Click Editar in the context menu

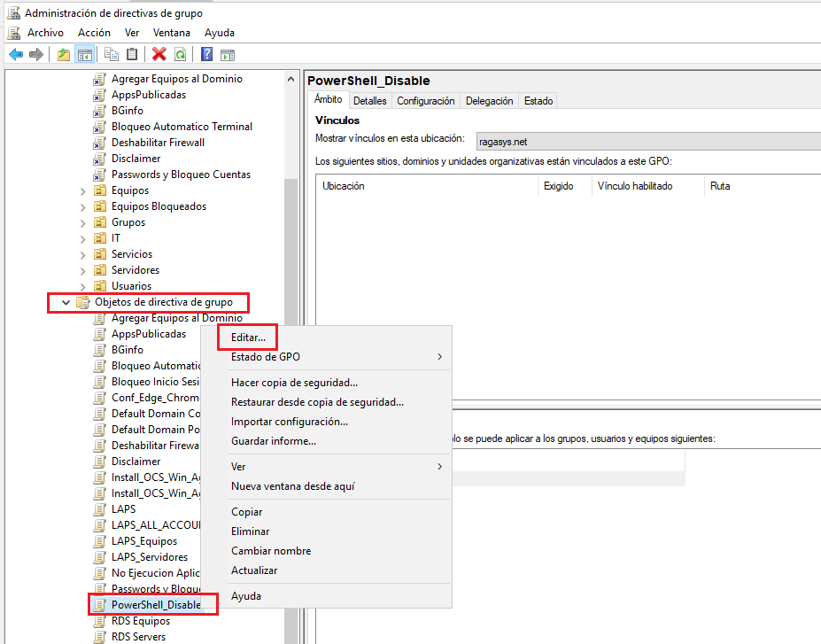coord(246,337)
